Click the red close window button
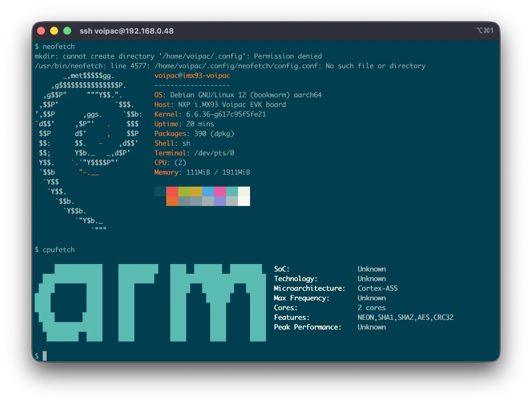This screenshot has width=532, height=404. point(41,31)
